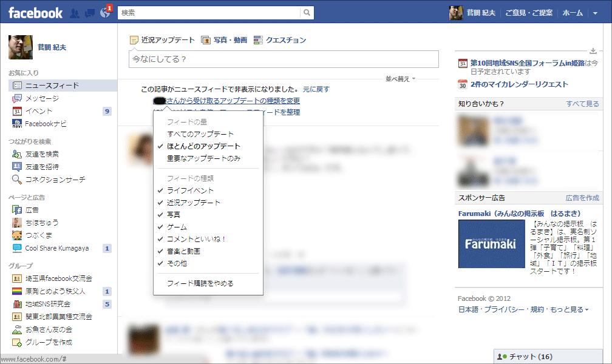Click the コネクションサーチ magnifier icon
Viewport: 612px width, 364px height.
point(17,180)
